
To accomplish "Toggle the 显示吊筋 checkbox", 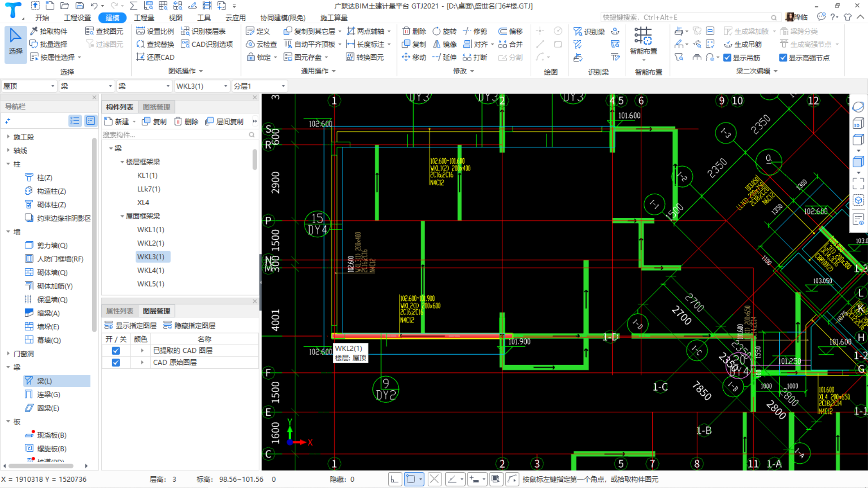I will pos(727,58).
